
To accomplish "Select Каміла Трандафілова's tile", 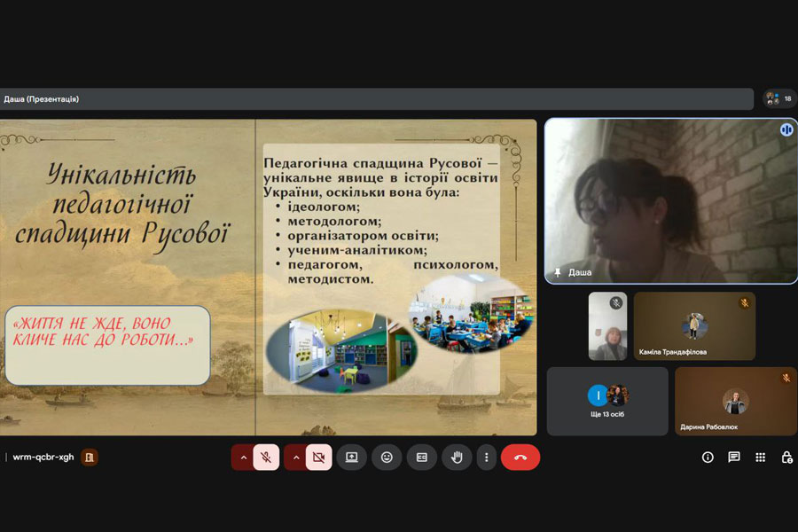I will point(694,325).
